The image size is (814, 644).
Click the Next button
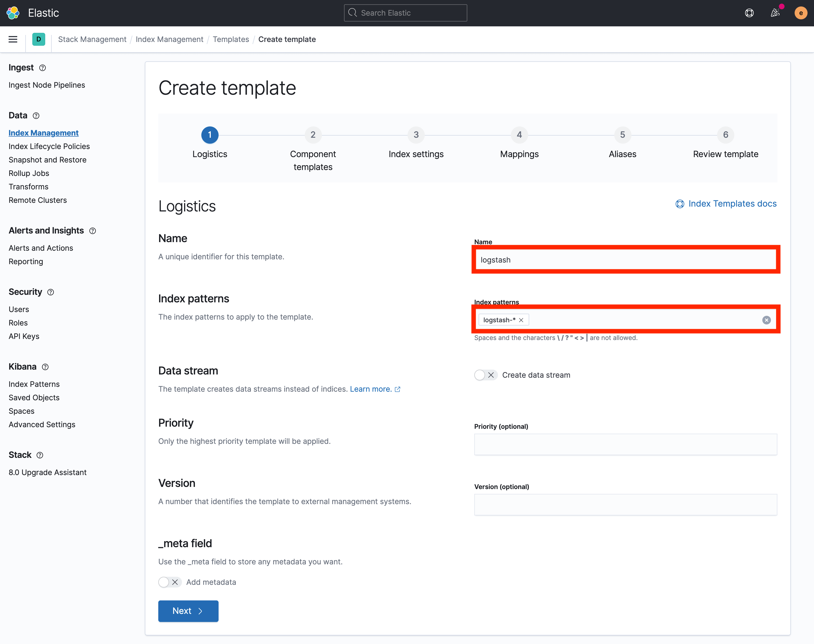pyautogui.click(x=188, y=611)
